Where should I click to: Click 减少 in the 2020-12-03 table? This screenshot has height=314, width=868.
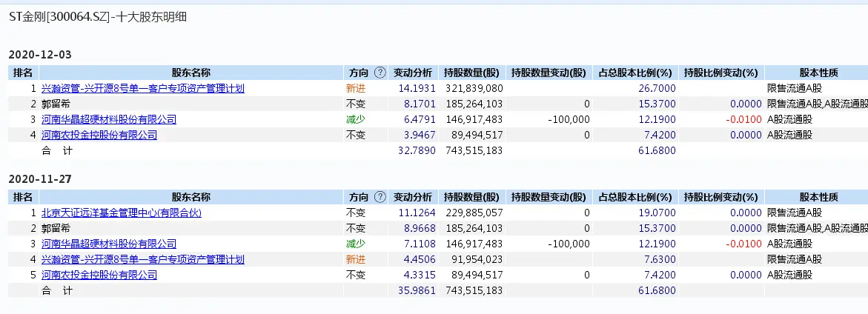356,118
